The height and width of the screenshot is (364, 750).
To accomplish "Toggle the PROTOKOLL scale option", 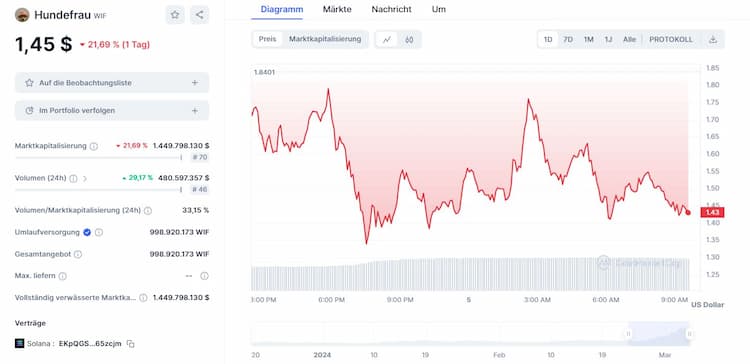I will 671,40.
